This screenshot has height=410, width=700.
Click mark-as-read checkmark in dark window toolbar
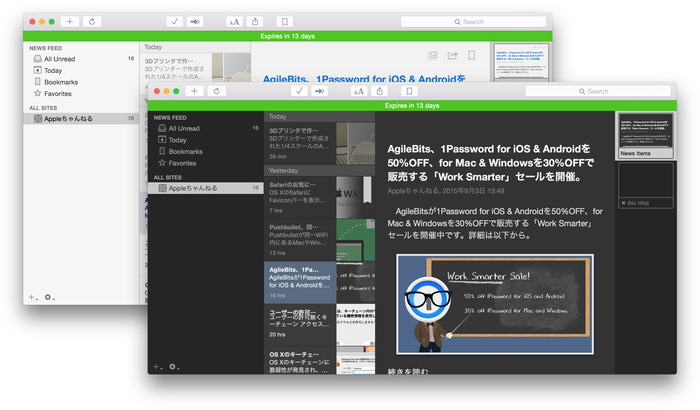coord(299,91)
